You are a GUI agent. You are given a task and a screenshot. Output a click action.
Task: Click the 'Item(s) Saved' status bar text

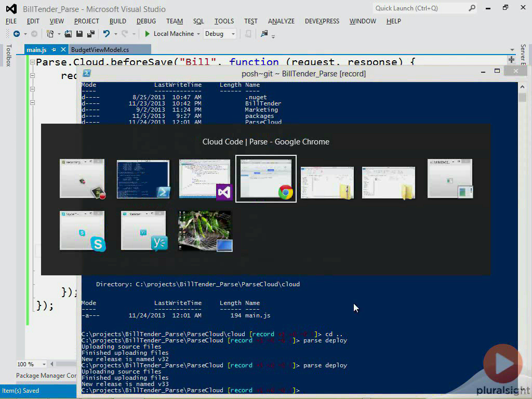[20, 391]
